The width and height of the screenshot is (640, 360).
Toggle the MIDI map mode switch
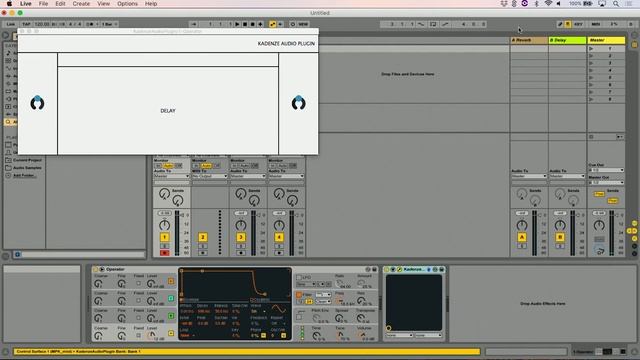tap(596, 24)
